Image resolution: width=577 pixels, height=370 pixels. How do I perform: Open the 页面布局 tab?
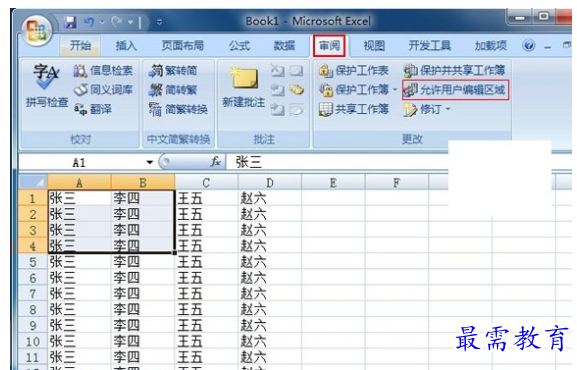tap(183, 46)
